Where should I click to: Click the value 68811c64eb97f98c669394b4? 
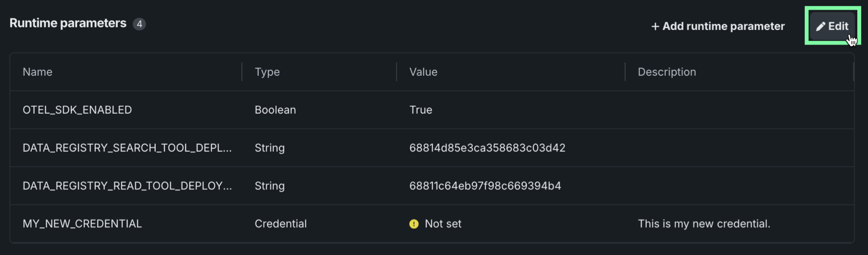coord(485,186)
